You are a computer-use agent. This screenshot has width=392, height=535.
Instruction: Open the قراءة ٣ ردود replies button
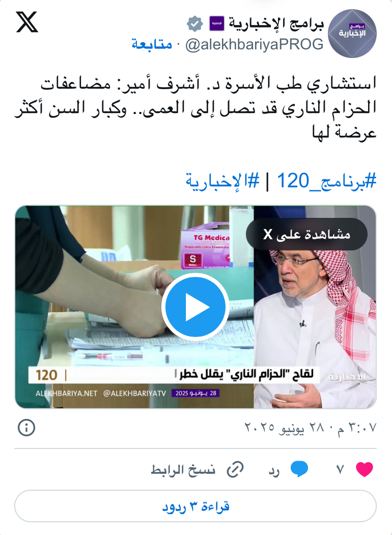(195, 506)
